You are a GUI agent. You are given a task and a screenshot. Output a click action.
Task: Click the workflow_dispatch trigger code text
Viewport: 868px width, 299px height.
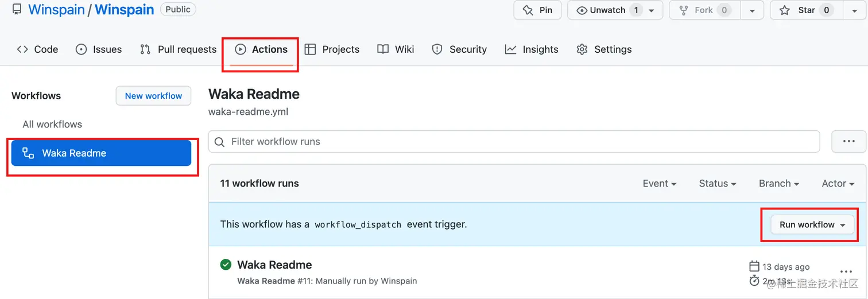tap(358, 224)
